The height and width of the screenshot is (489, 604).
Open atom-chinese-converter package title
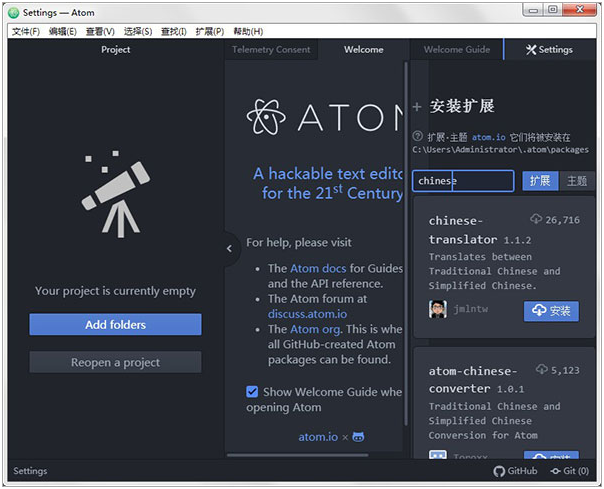pyautogui.click(x=473, y=380)
